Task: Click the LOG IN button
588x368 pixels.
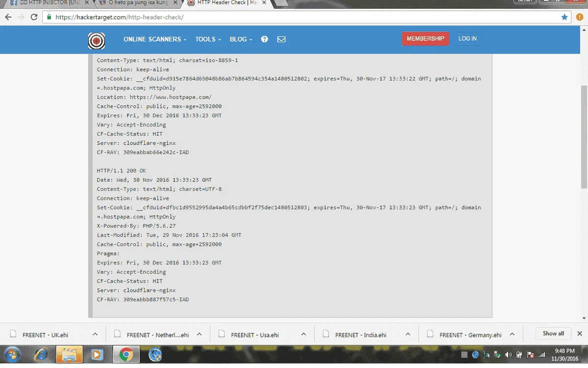Action: click(x=467, y=39)
